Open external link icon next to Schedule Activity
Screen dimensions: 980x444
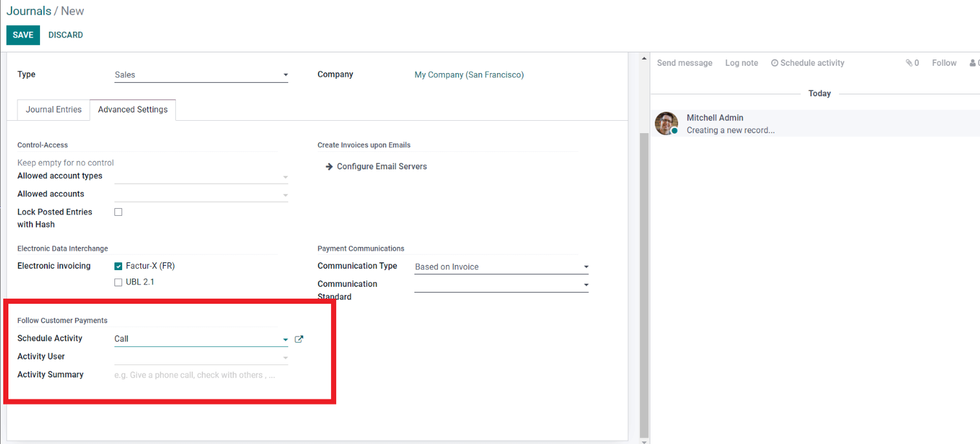pyautogui.click(x=299, y=339)
